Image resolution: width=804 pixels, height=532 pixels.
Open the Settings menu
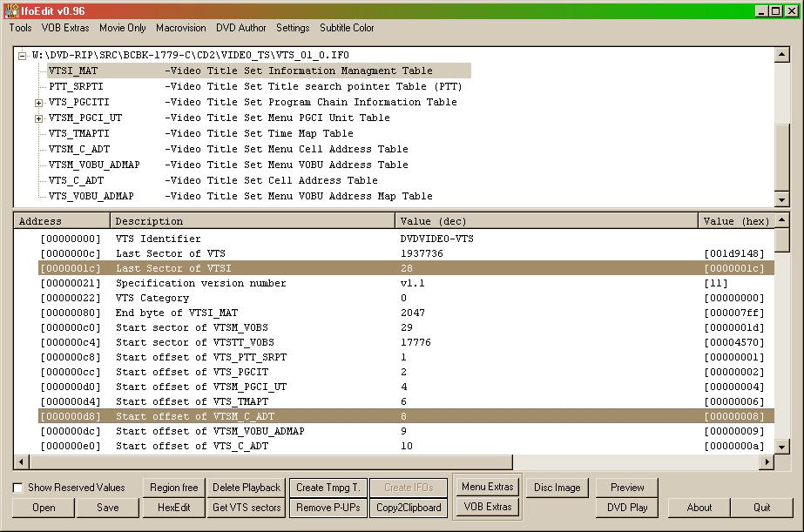[x=293, y=28]
